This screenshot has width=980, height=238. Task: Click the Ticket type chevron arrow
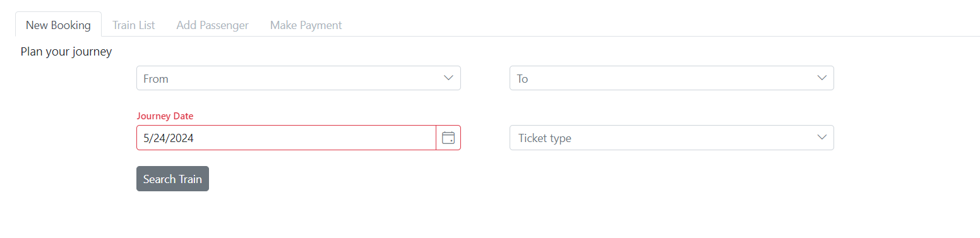[822, 137]
